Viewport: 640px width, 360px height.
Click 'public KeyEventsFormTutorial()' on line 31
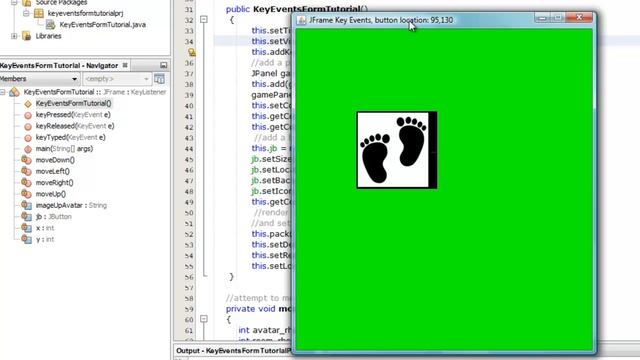[x=297, y=9]
